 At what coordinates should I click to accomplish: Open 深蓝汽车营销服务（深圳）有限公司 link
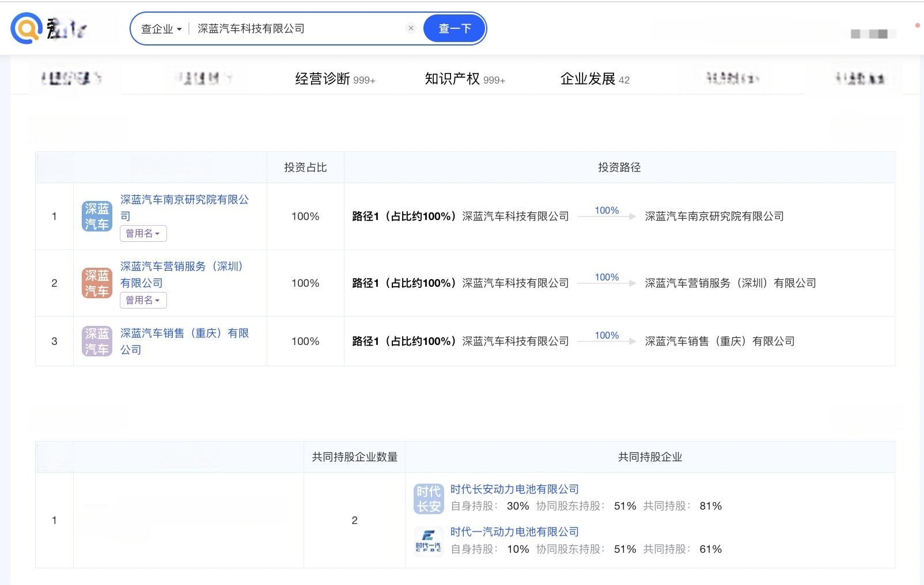(181, 275)
